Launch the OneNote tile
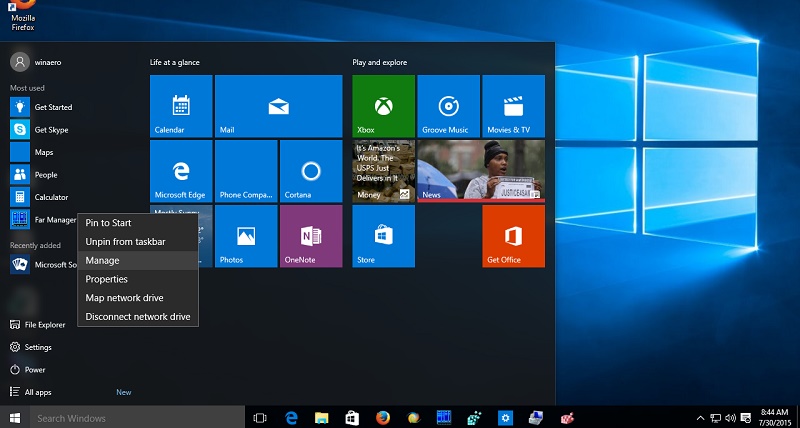Screen dimensions: 800x428 click(x=311, y=236)
